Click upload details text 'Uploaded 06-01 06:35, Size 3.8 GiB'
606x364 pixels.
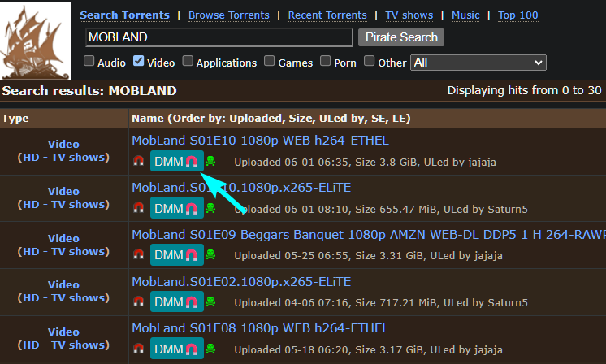click(327, 162)
